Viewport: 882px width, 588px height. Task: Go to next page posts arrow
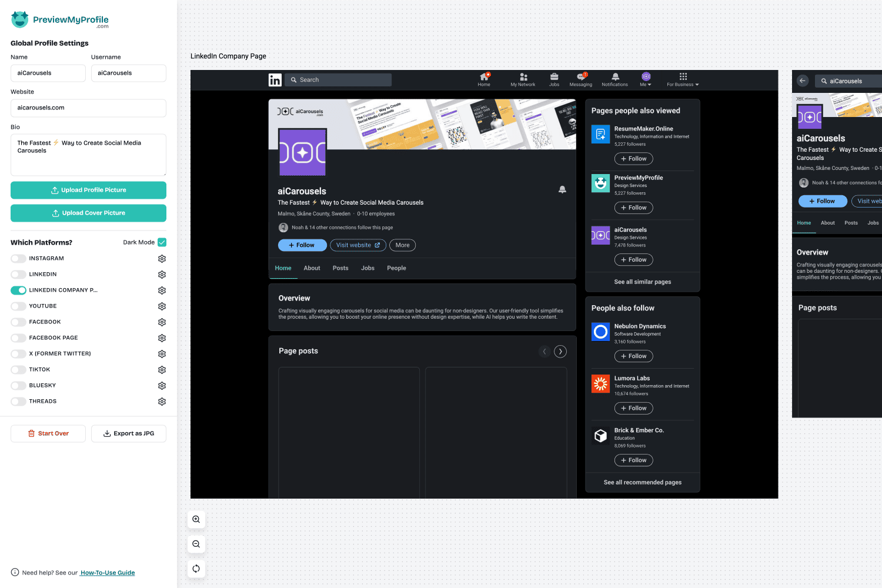pyautogui.click(x=560, y=352)
